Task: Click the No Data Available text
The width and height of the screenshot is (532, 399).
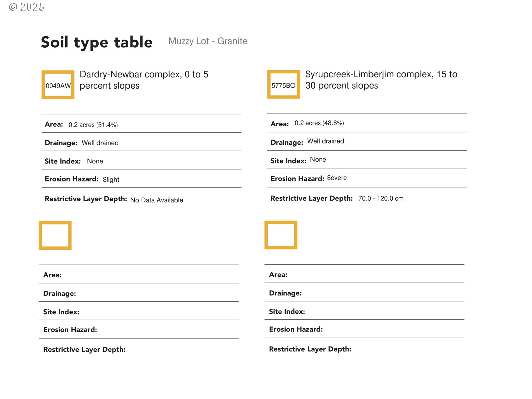Action: (157, 200)
